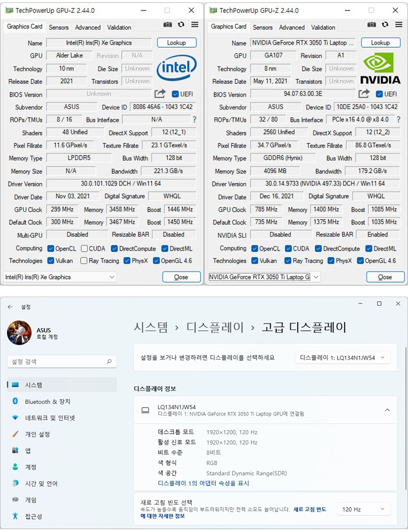Click the GPU-Z app icon in Intel title bar

[9, 10]
